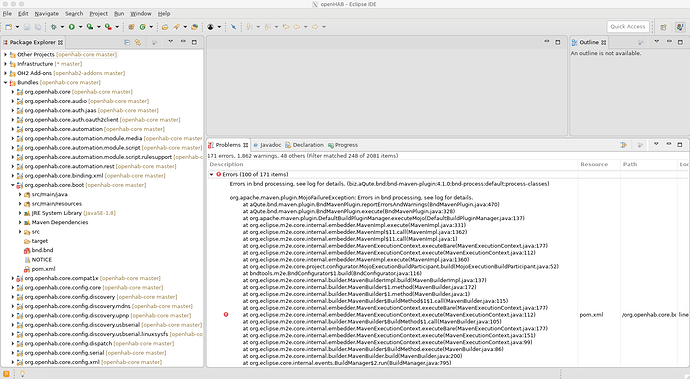Switch to the Progress tab
This screenshot has height=379, width=690.
pyautogui.click(x=343, y=145)
